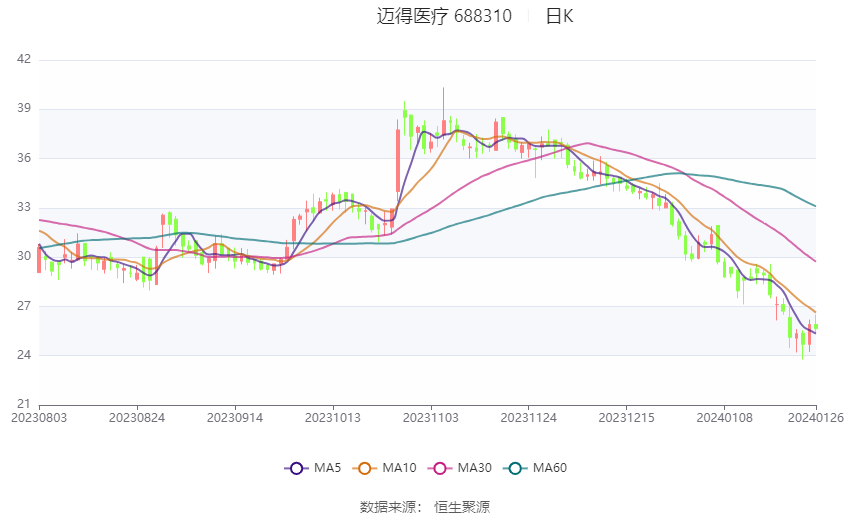Click the 36 price axis label
Screen dimensions: 850x517
[24, 158]
